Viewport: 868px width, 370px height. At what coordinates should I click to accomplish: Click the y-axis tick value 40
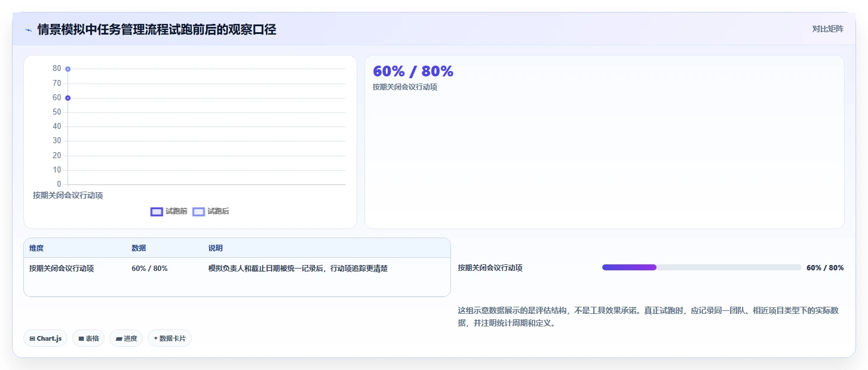(57, 127)
